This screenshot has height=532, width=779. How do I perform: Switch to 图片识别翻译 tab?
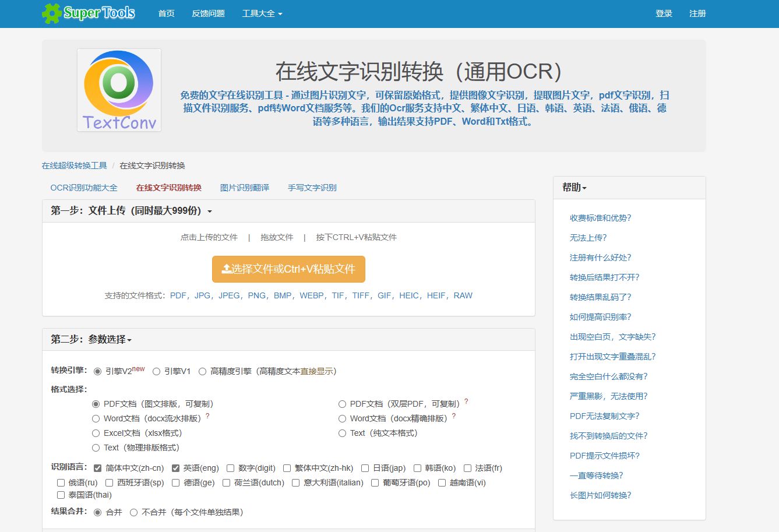pyautogui.click(x=245, y=188)
